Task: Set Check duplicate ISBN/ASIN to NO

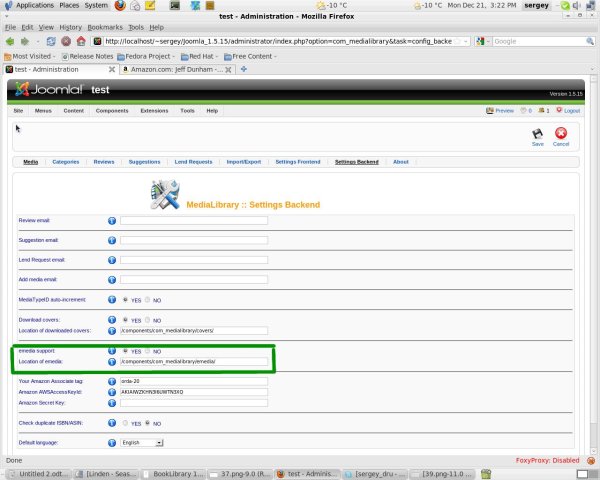Action: coord(147,423)
